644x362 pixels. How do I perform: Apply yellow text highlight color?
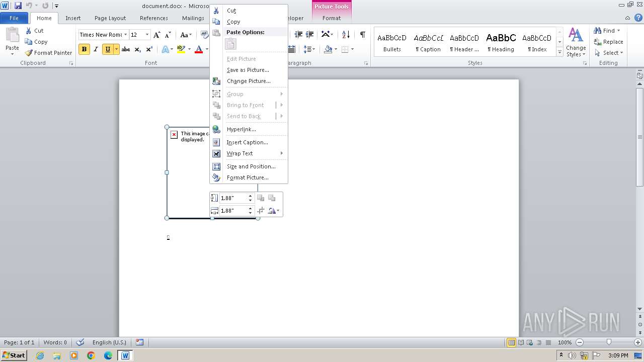[x=181, y=49]
